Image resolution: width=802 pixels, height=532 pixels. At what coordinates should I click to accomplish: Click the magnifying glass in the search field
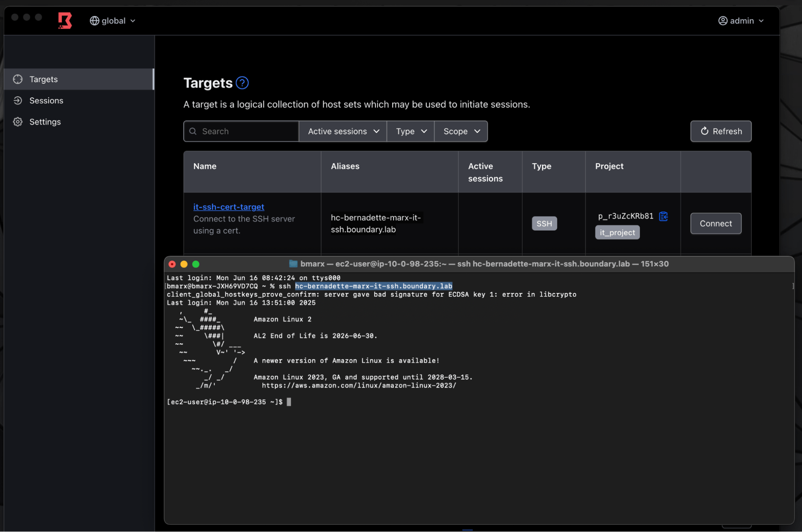(x=193, y=131)
